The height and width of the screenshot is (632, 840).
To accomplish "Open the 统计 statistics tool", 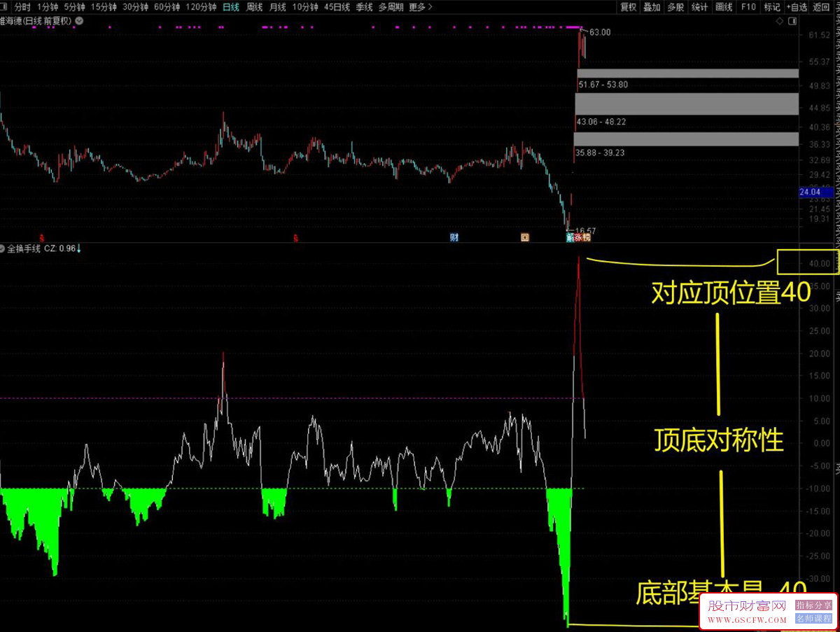I will point(699,7).
